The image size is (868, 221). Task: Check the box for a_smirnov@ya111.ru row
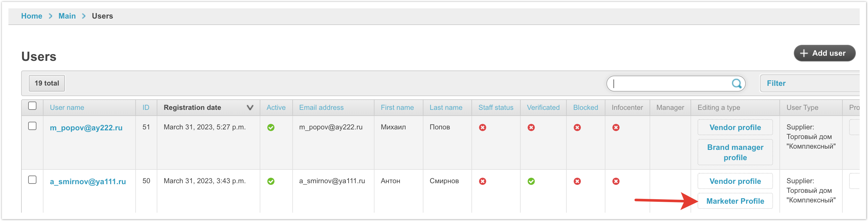tap(32, 180)
